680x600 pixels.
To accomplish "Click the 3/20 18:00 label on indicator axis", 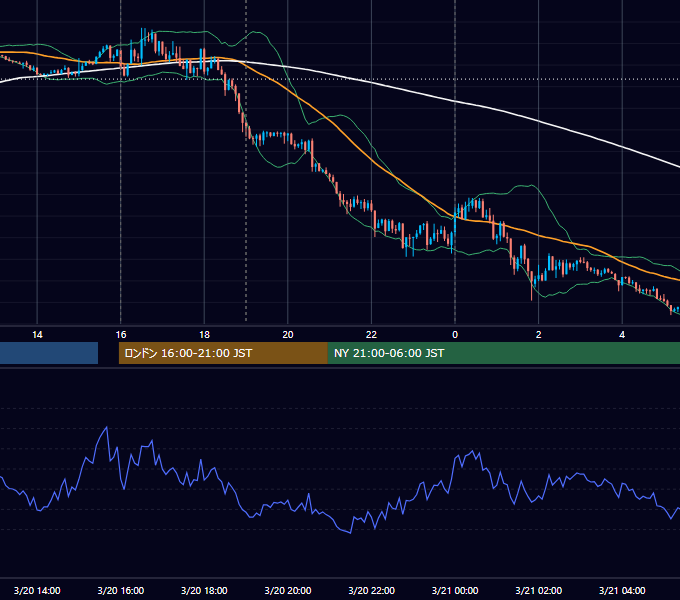I will click(x=204, y=590).
